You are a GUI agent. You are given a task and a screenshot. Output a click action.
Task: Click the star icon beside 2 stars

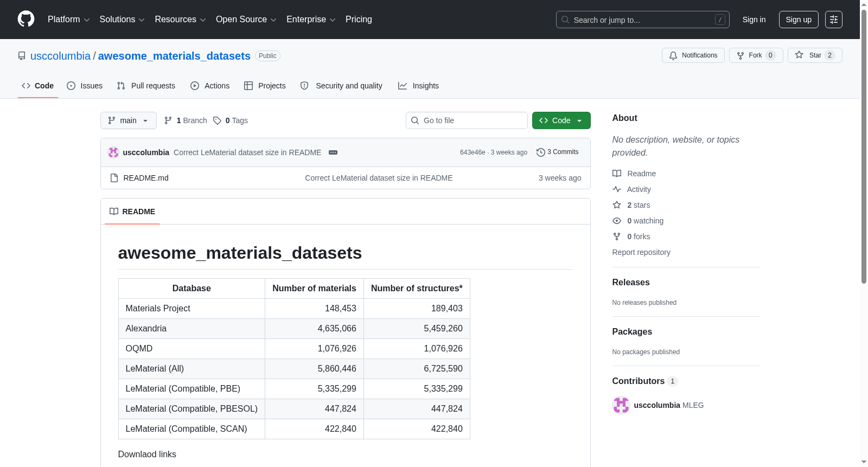pyautogui.click(x=617, y=205)
